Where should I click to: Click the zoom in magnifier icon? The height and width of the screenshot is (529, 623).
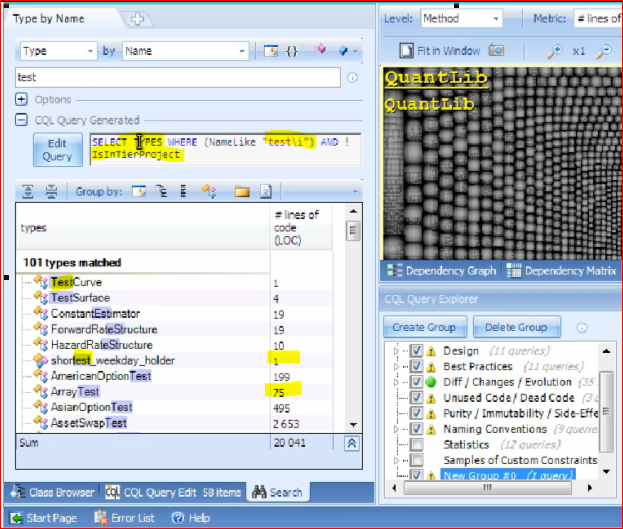point(555,51)
